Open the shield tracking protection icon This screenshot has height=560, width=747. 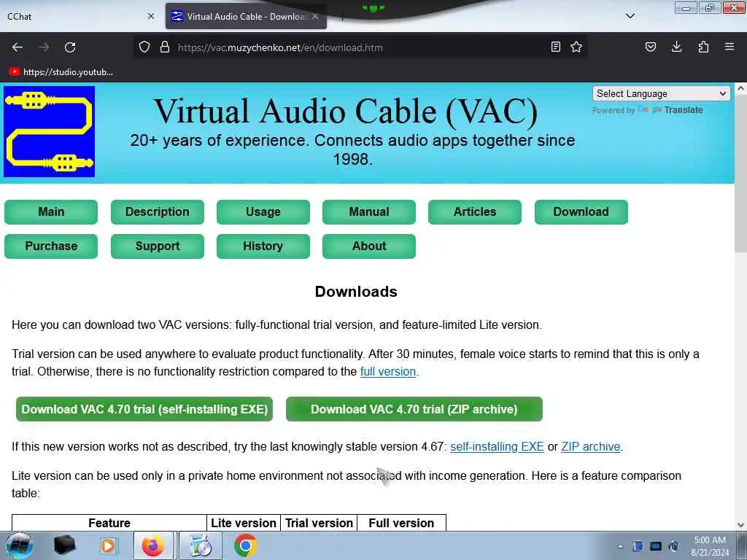(144, 47)
